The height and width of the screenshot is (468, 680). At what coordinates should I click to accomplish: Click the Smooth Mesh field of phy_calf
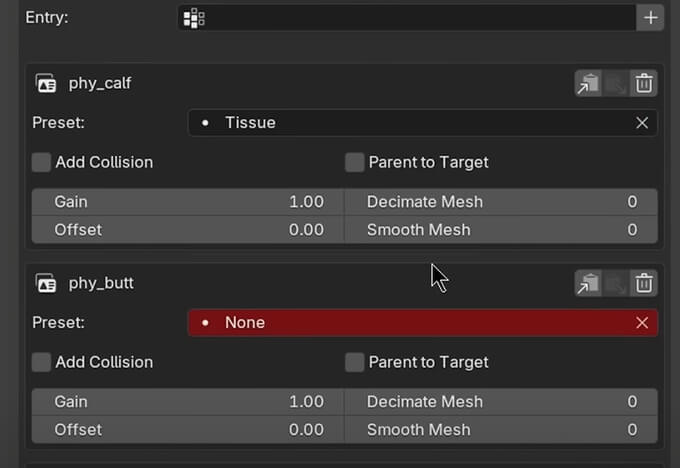point(501,230)
